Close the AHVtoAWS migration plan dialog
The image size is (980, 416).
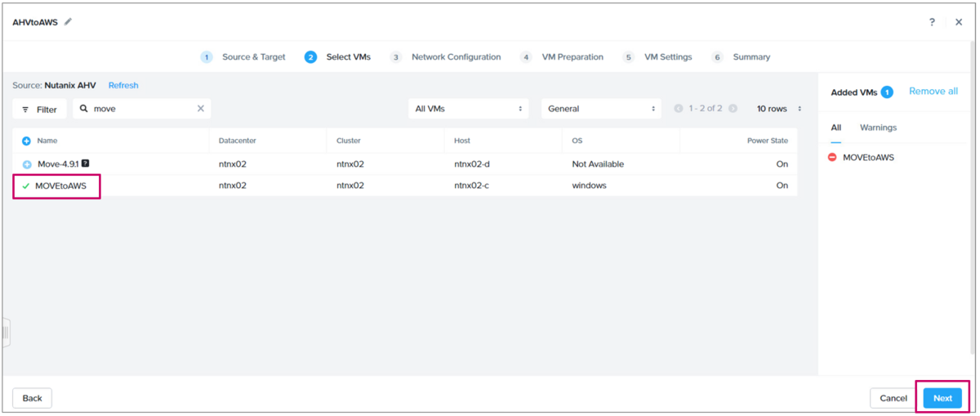(x=959, y=22)
